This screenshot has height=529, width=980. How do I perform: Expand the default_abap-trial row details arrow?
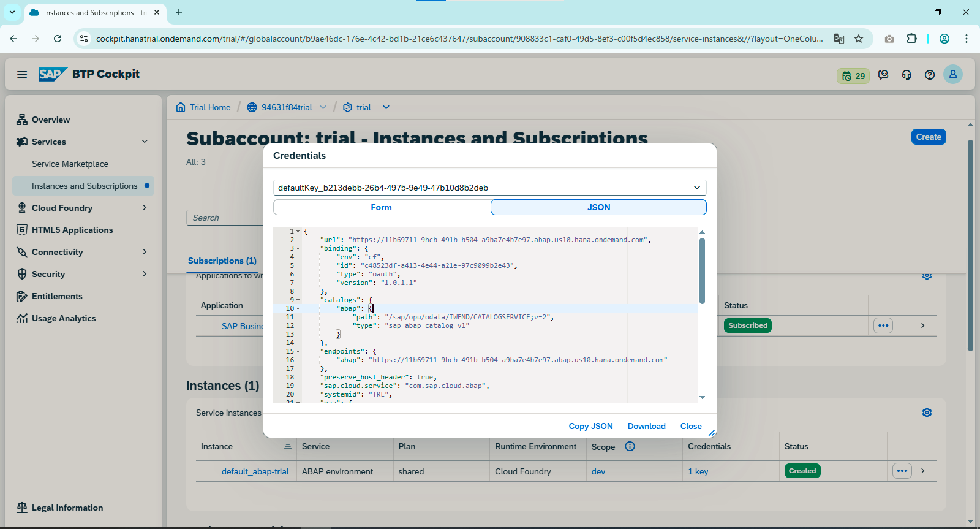click(x=922, y=471)
